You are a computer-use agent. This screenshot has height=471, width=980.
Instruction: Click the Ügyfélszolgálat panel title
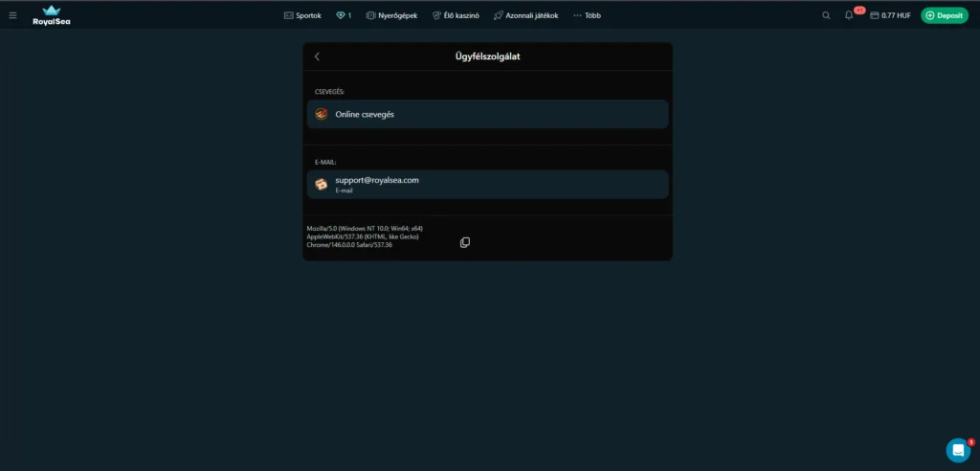[487, 56]
